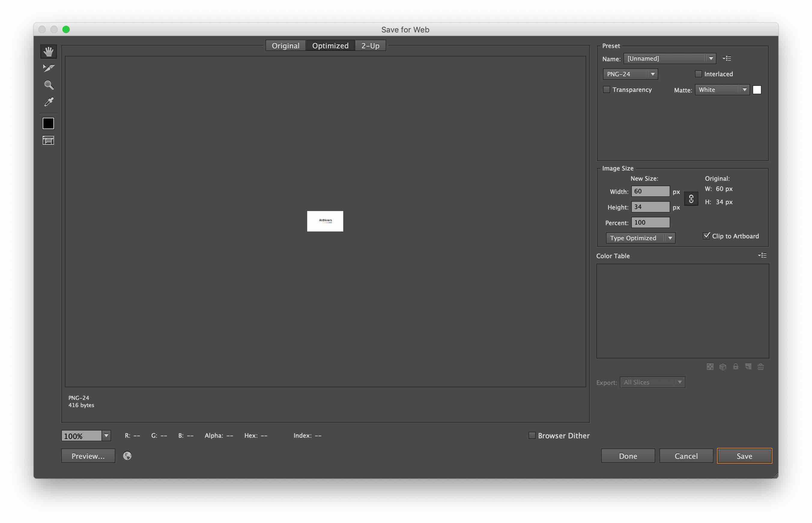Viewport: 812px width, 523px height.
Task: Open the PNG-24 format dropdown
Action: pyautogui.click(x=630, y=74)
